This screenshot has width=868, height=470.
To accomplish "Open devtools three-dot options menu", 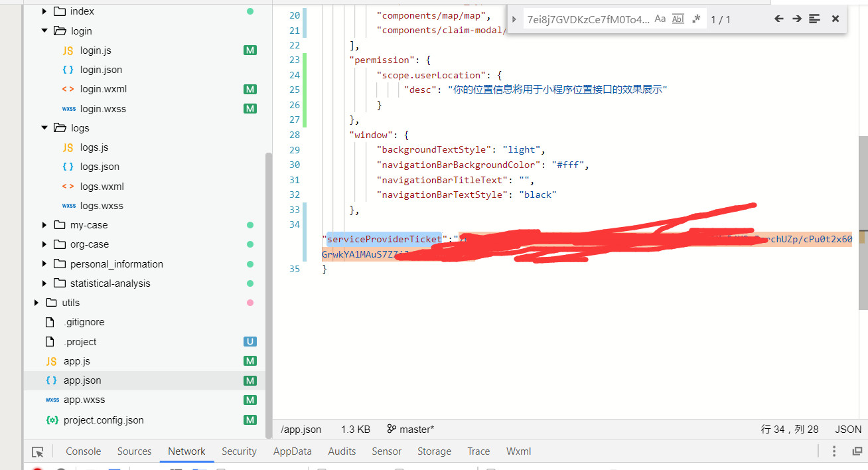I will (834, 451).
